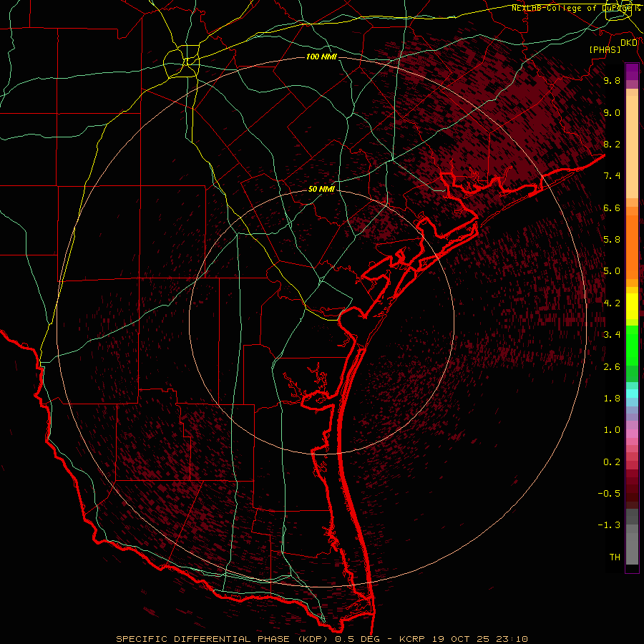Select the cyan segment of the color bar

[x=632, y=394]
